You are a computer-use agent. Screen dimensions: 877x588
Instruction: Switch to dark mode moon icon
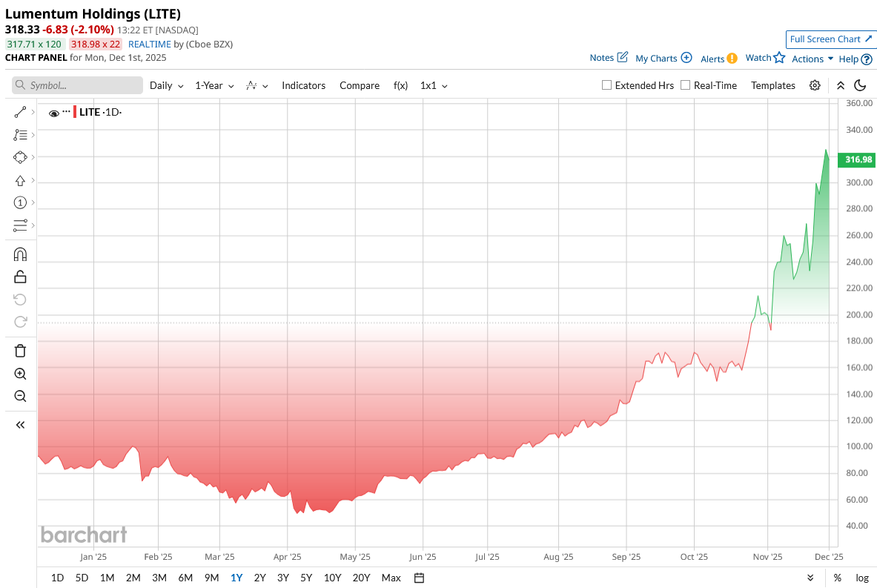(x=860, y=85)
